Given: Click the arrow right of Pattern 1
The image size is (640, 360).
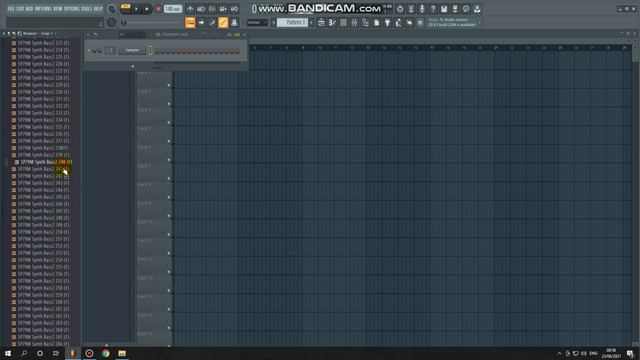Looking at the screenshot, I should (x=311, y=22).
